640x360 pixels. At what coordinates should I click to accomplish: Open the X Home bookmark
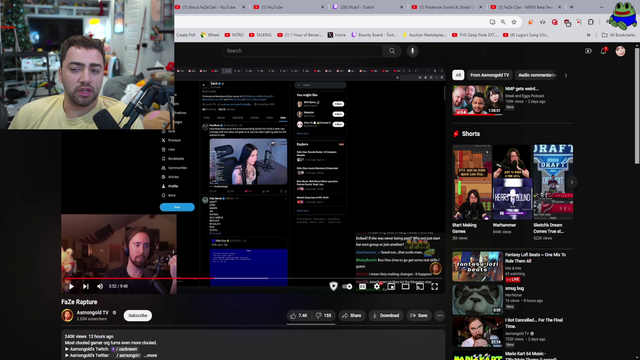coord(337,35)
